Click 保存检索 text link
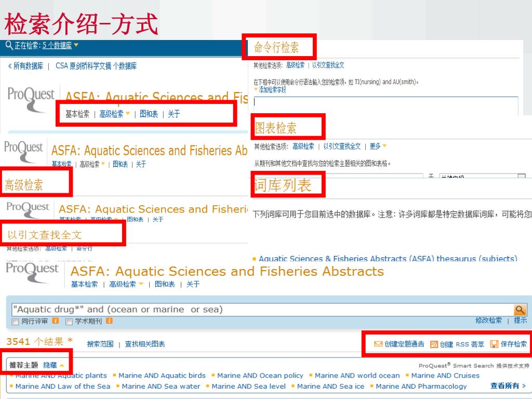 click(x=514, y=344)
